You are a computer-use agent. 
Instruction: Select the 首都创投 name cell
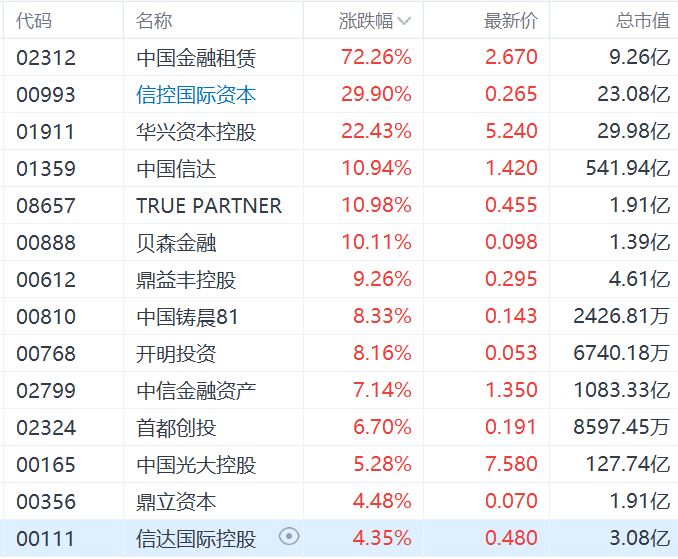176,428
